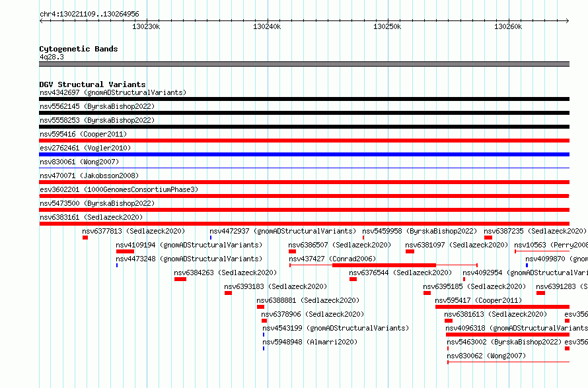Screen dimensions: 588x388
Task: Click the thin blue line of nsv830061
Action: coord(304,168)
